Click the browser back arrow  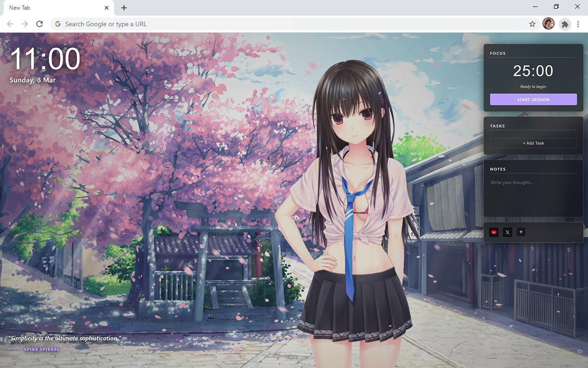(x=10, y=24)
